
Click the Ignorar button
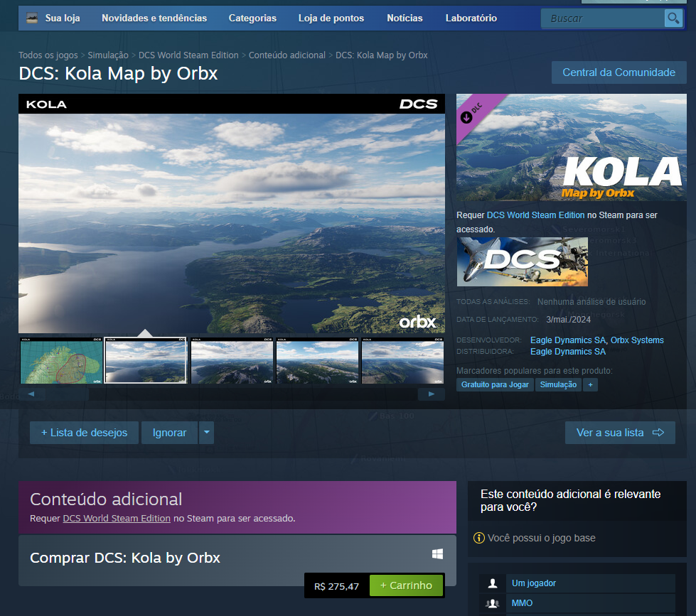click(x=169, y=433)
